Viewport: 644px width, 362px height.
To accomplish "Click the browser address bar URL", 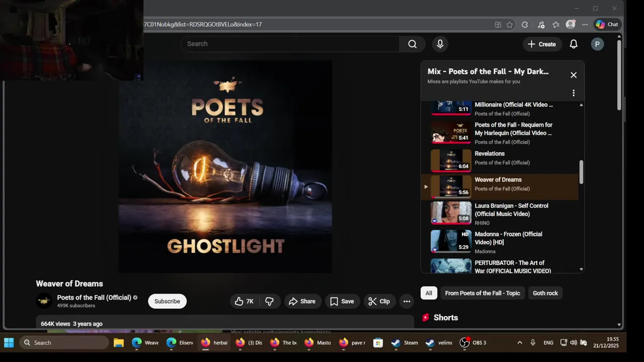I will click(x=202, y=24).
